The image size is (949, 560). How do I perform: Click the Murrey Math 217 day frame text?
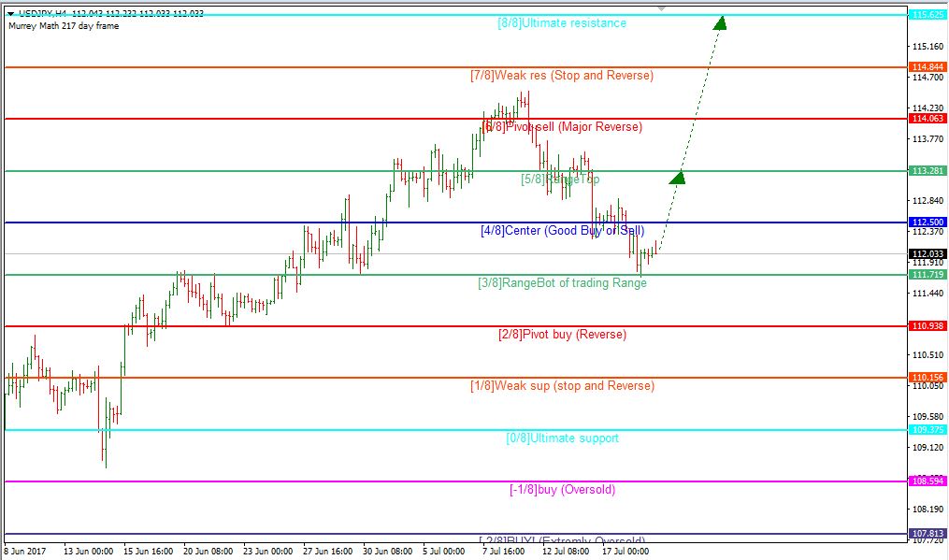(x=64, y=26)
